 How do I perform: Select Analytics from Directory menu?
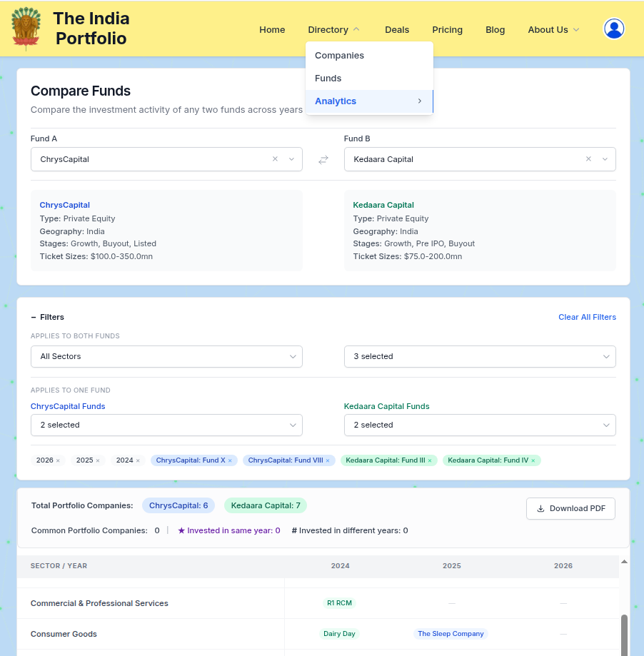[369, 101]
